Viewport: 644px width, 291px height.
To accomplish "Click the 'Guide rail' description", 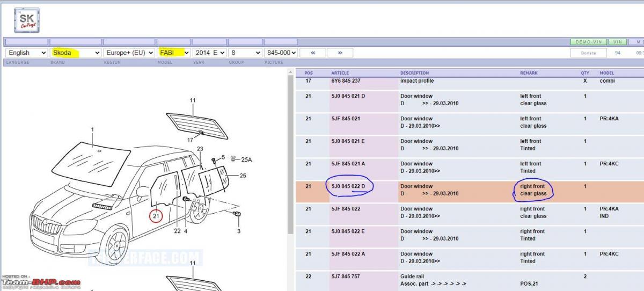I will pyautogui.click(x=413, y=277).
